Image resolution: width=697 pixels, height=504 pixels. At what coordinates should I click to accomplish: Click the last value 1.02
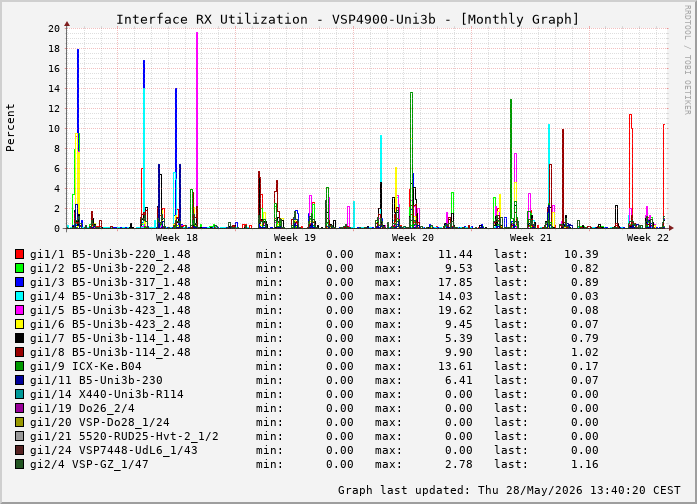(585, 352)
